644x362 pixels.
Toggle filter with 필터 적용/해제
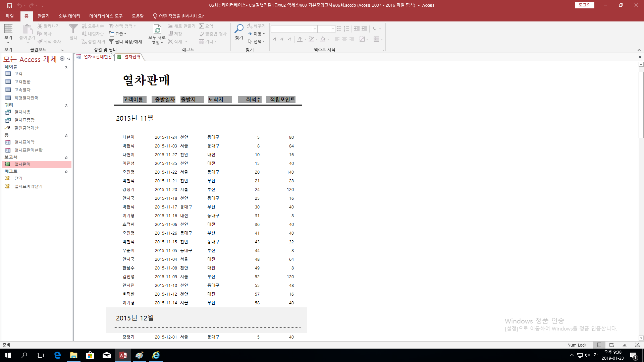(125, 42)
